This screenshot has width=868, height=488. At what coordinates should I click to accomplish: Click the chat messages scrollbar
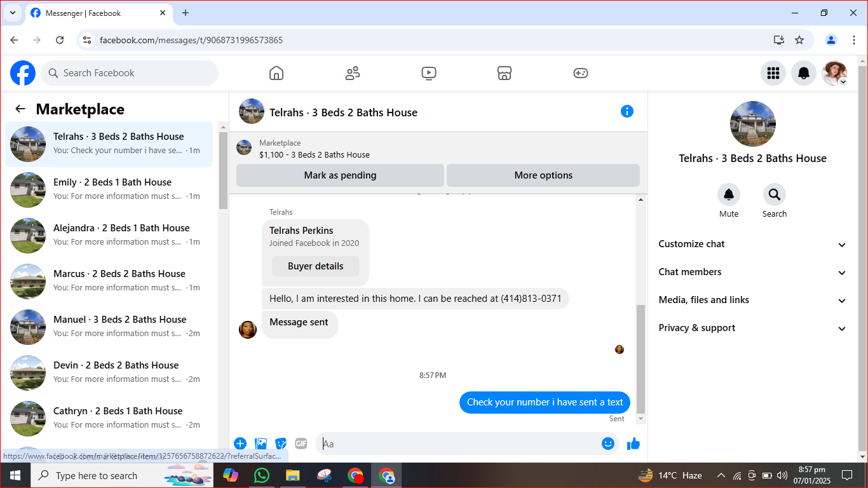tap(641, 359)
